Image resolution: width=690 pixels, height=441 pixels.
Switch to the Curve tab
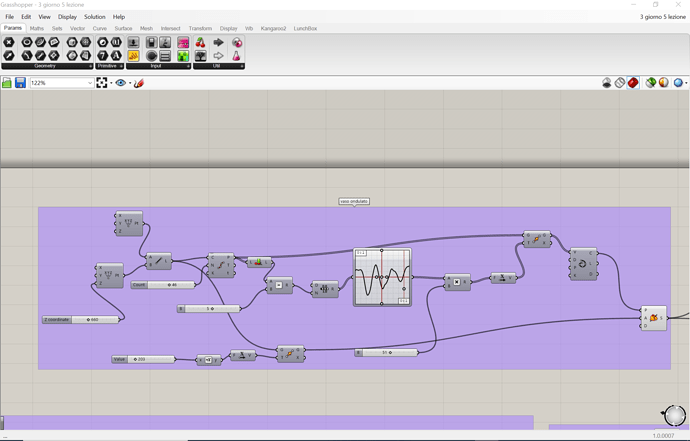100,28
